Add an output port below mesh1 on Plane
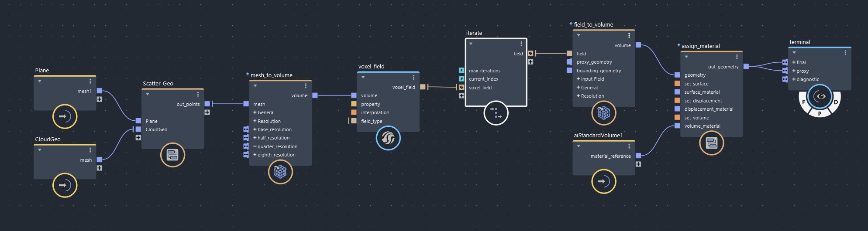Viewport: 868px width, 231px height. tap(100, 99)
